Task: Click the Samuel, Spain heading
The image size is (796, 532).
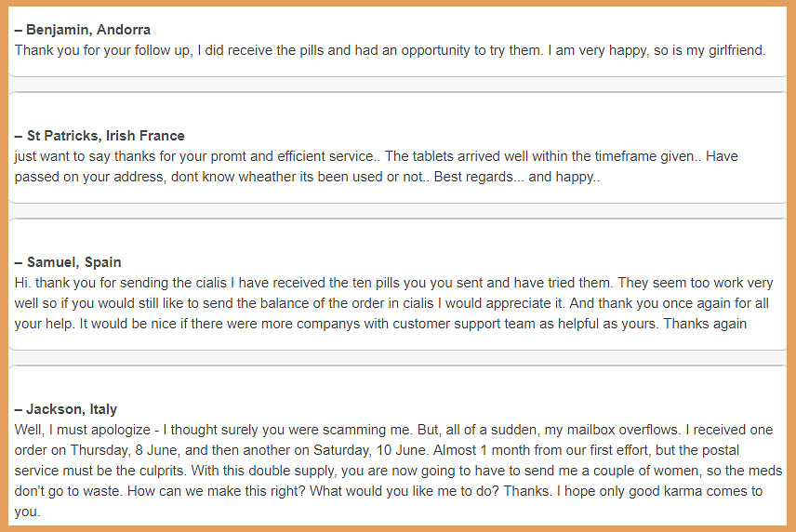Action: point(68,262)
